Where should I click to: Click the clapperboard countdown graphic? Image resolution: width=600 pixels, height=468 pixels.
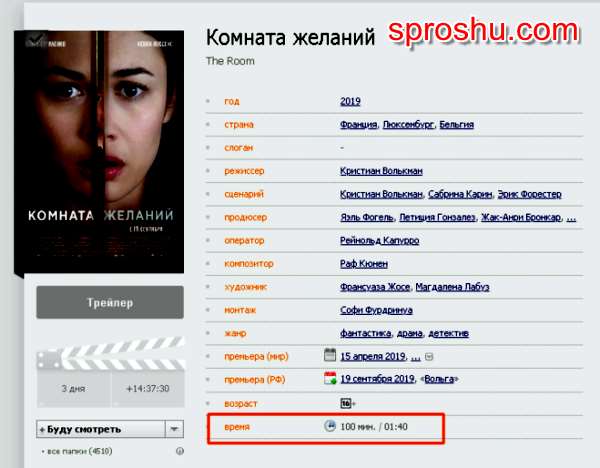tap(110, 372)
